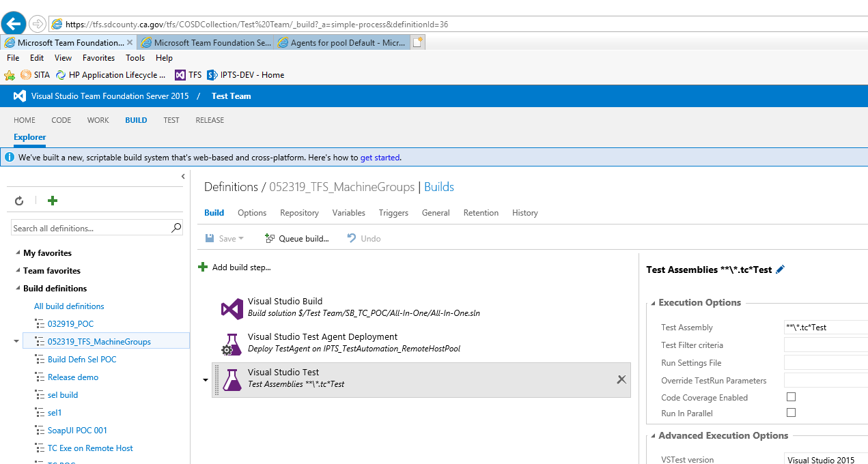Click the green plus new definition icon
The height and width of the screenshot is (464, 868).
point(53,201)
